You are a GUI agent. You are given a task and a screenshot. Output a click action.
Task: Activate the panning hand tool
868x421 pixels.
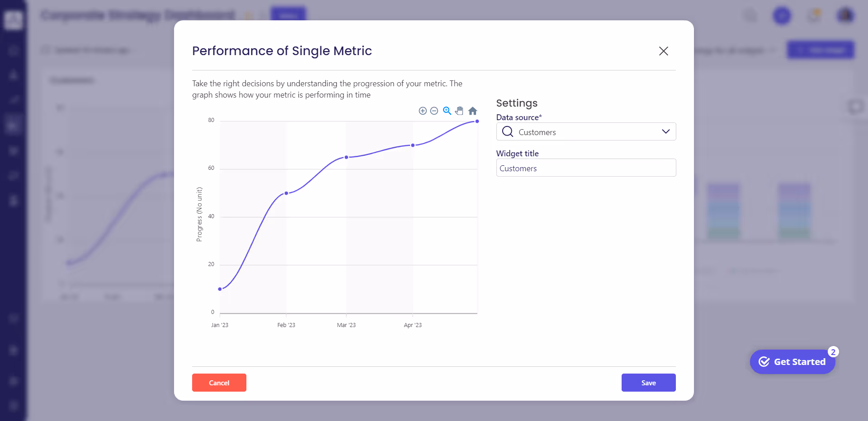(x=460, y=111)
